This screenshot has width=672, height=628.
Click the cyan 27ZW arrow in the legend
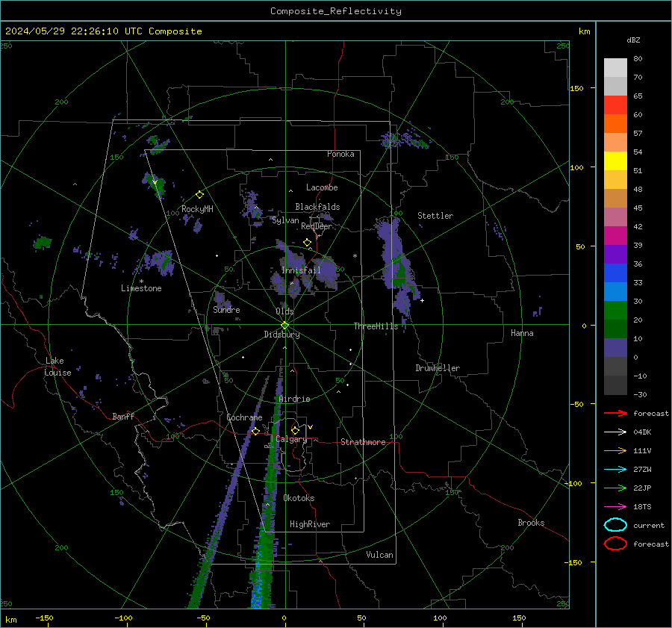click(615, 470)
